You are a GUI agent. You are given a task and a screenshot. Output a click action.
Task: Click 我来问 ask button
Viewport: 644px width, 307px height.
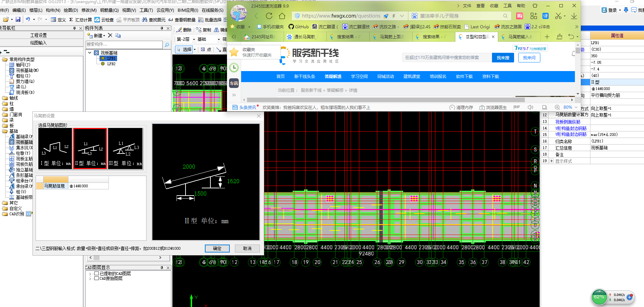(x=529, y=58)
